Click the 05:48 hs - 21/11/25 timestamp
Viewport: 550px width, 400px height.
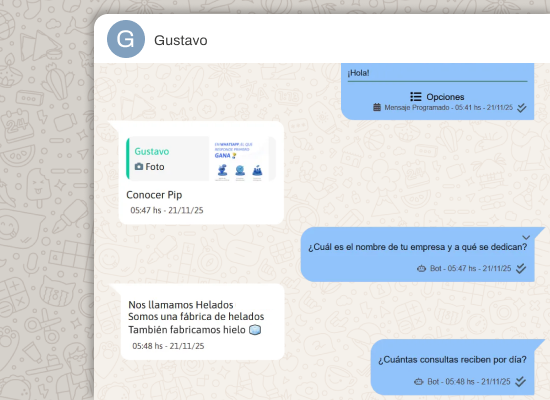pos(168,346)
